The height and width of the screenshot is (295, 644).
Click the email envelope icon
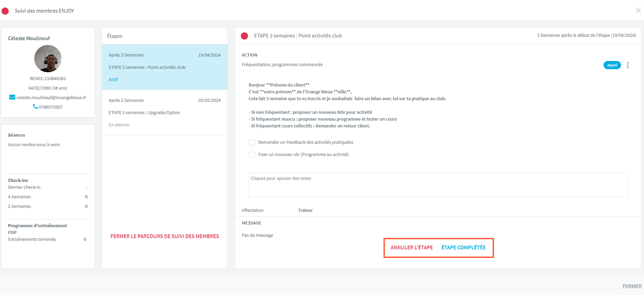point(12,97)
